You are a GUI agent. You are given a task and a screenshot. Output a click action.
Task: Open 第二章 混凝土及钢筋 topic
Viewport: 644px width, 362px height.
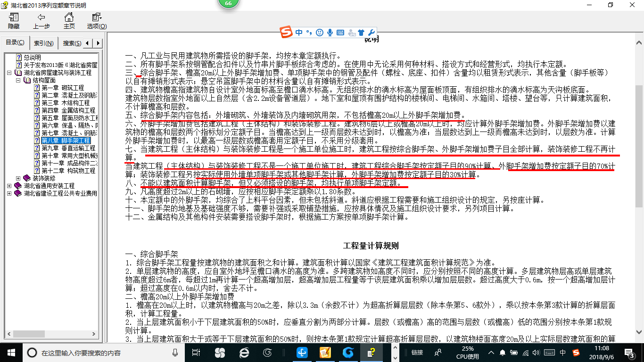tap(69, 95)
